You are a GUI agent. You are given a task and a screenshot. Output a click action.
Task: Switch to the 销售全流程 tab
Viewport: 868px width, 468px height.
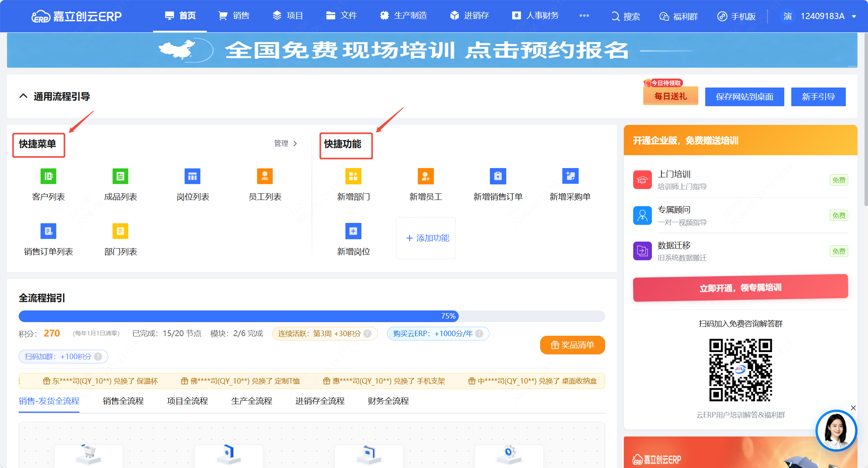click(123, 401)
